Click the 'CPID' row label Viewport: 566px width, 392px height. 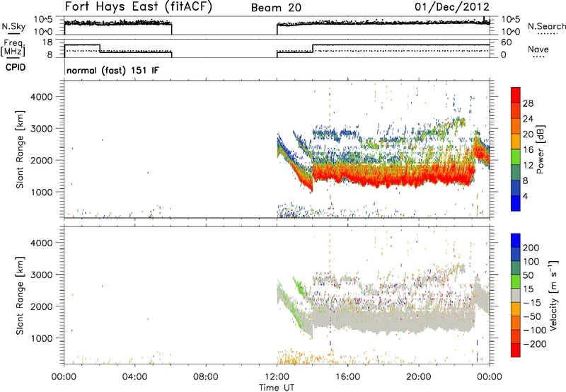16,67
